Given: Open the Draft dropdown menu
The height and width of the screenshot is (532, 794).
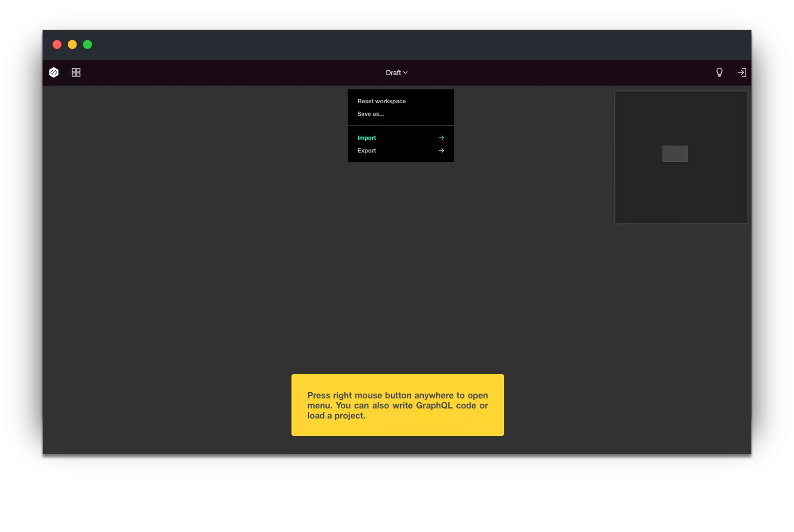Looking at the screenshot, I should point(397,73).
